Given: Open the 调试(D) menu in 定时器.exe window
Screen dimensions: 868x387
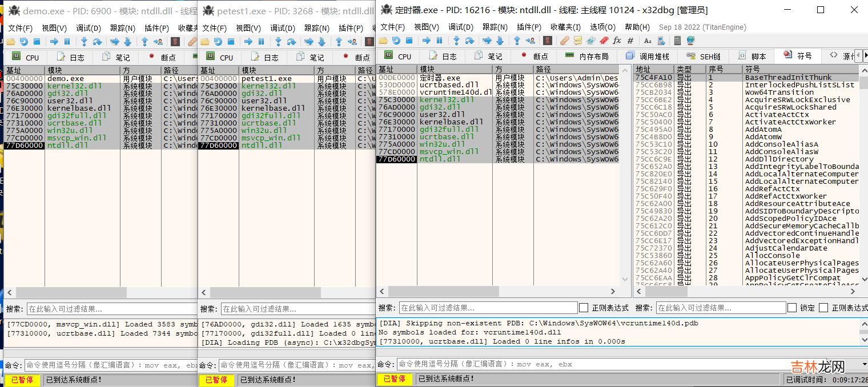Looking at the screenshot, I should click(x=460, y=27).
